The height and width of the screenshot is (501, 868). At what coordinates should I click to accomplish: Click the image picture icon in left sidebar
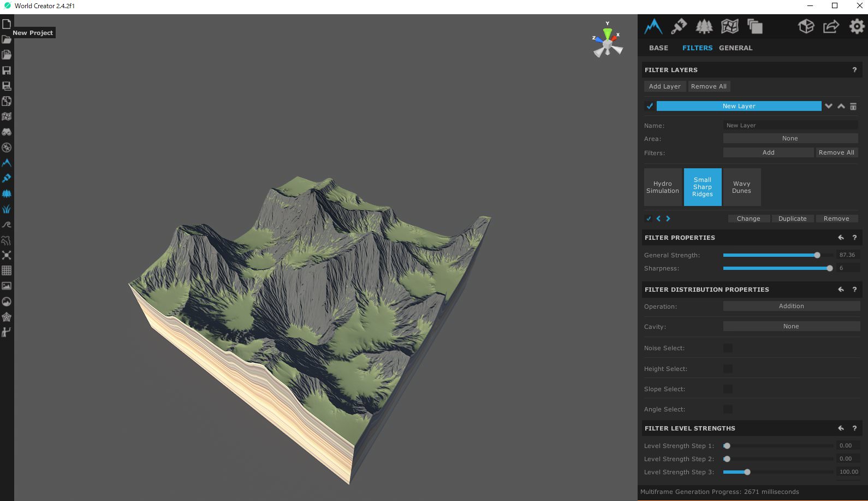click(x=7, y=286)
